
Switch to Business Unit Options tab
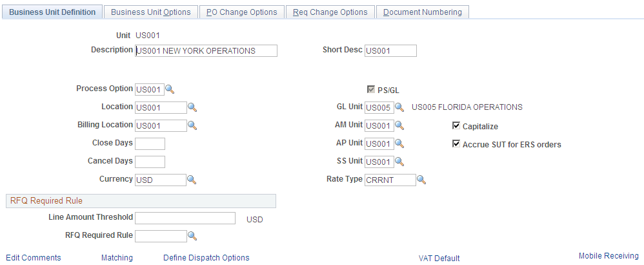click(151, 12)
